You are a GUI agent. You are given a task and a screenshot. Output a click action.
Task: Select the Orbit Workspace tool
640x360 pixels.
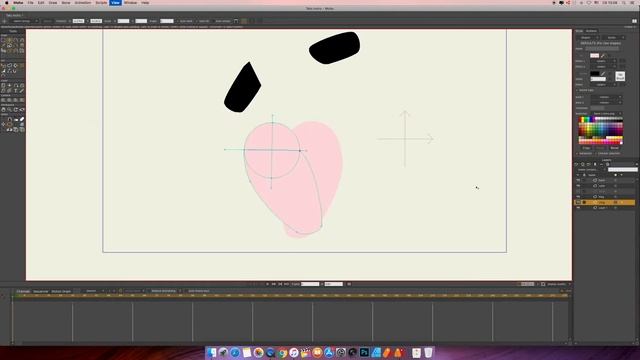tap(22, 110)
